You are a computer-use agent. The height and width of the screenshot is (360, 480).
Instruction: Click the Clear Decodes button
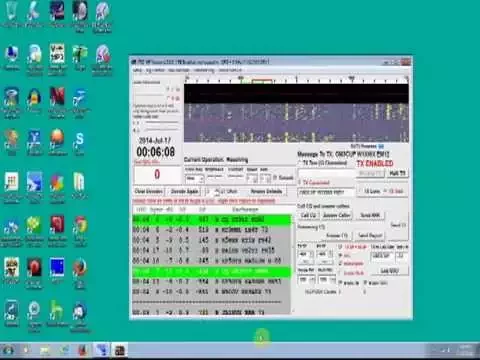point(148,191)
